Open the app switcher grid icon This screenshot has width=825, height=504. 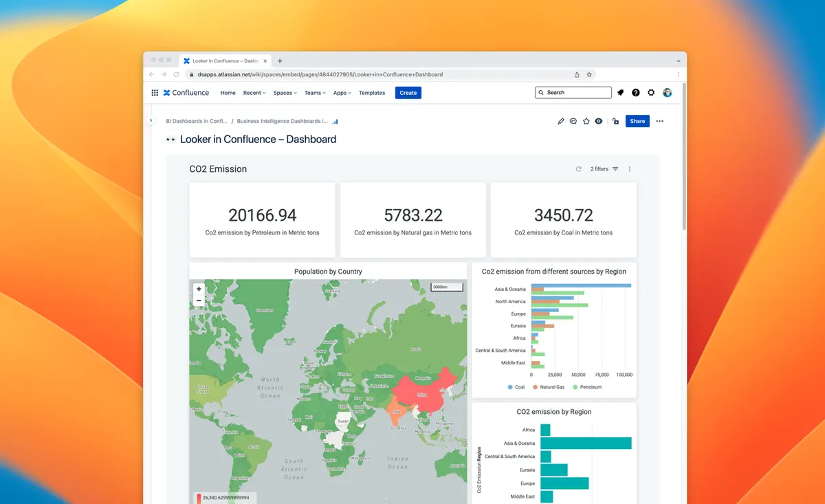[x=155, y=93]
